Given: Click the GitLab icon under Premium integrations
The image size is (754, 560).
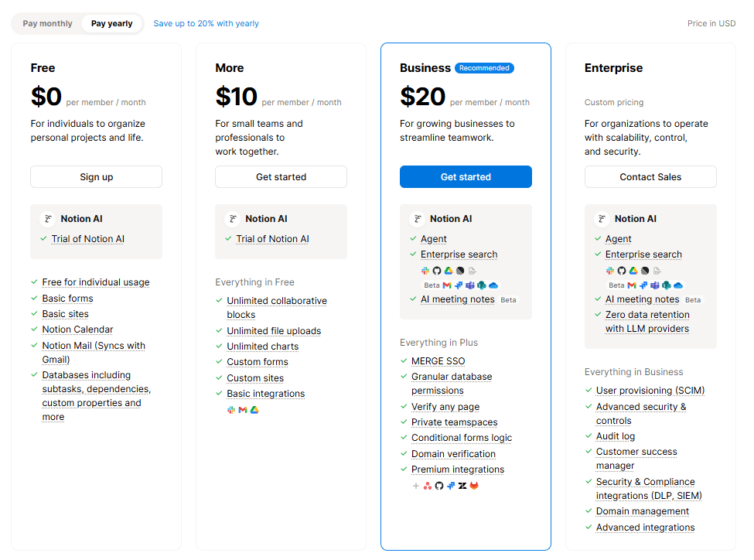Looking at the screenshot, I should [474, 486].
